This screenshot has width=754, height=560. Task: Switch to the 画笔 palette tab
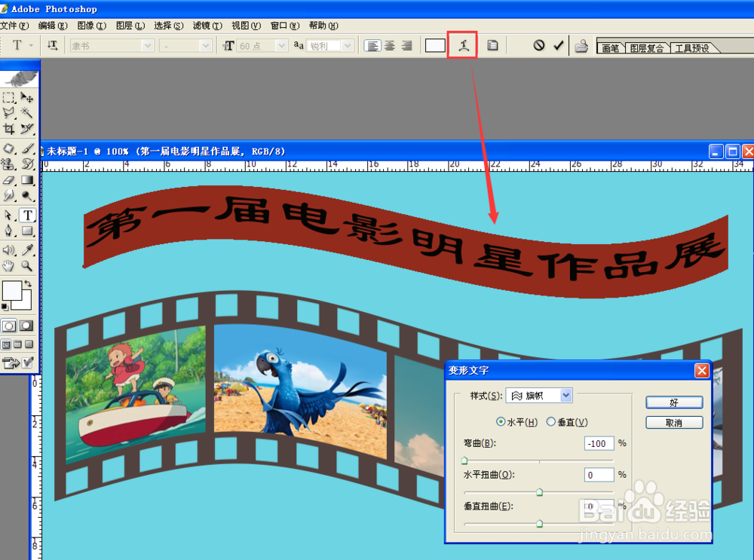click(610, 47)
